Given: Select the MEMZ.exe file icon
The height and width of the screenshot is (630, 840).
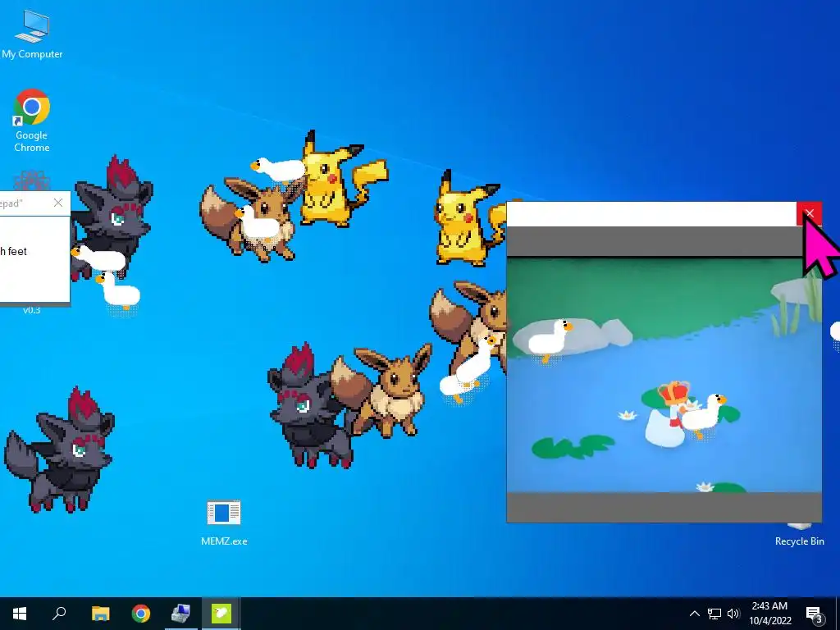Looking at the screenshot, I should pos(224,514).
